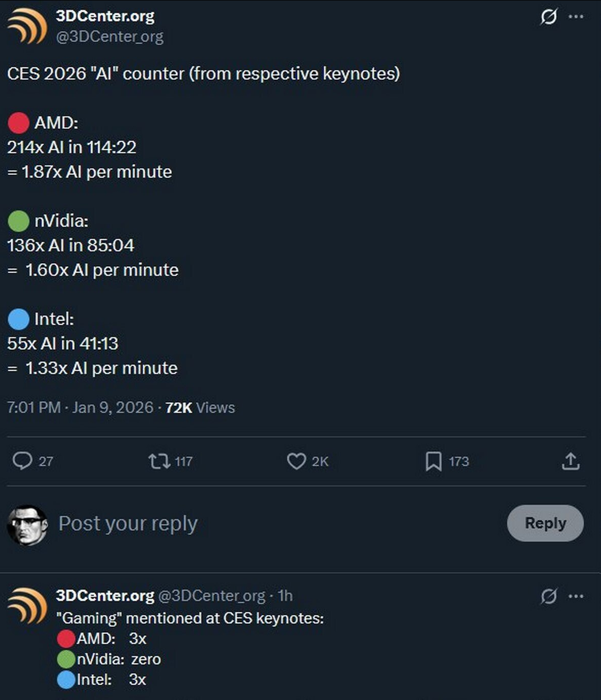Viewport: 601px width, 700px height.
Task: Click the reply comment icon
Action: tap(22, 461)
